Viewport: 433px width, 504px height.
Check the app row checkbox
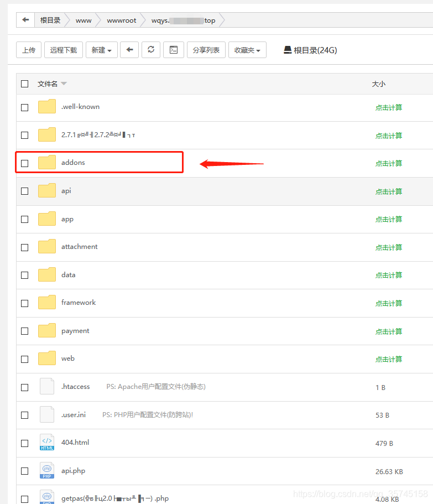(24, 219)
